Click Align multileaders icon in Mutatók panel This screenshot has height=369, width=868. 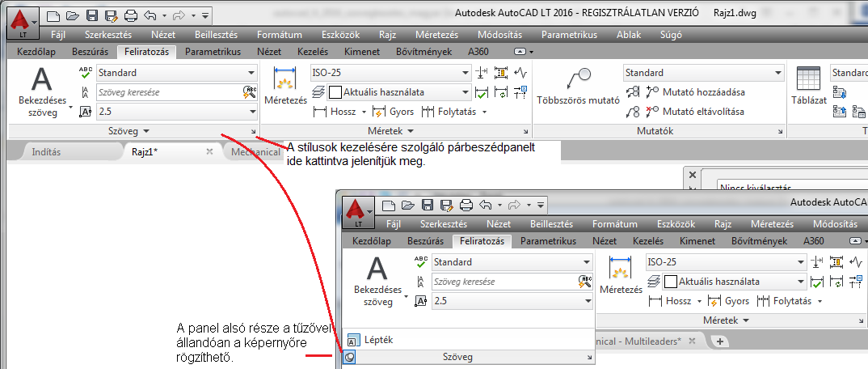634,92
